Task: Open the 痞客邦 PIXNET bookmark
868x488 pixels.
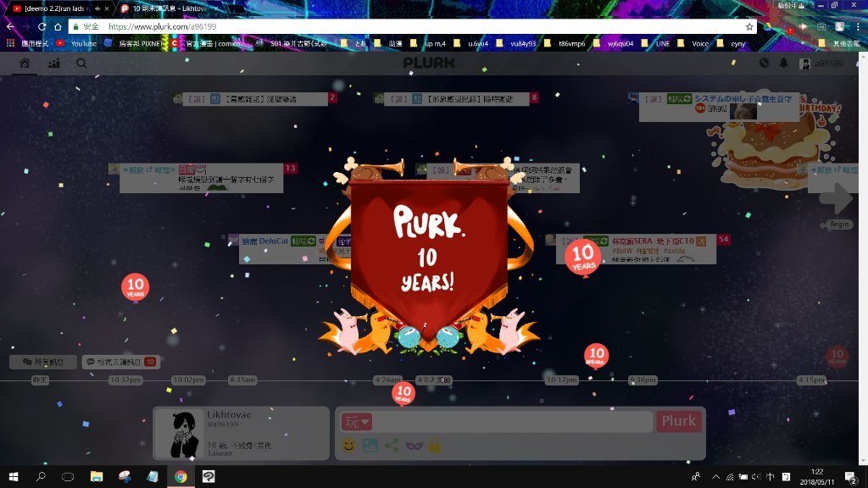Action: click(133, 43)
